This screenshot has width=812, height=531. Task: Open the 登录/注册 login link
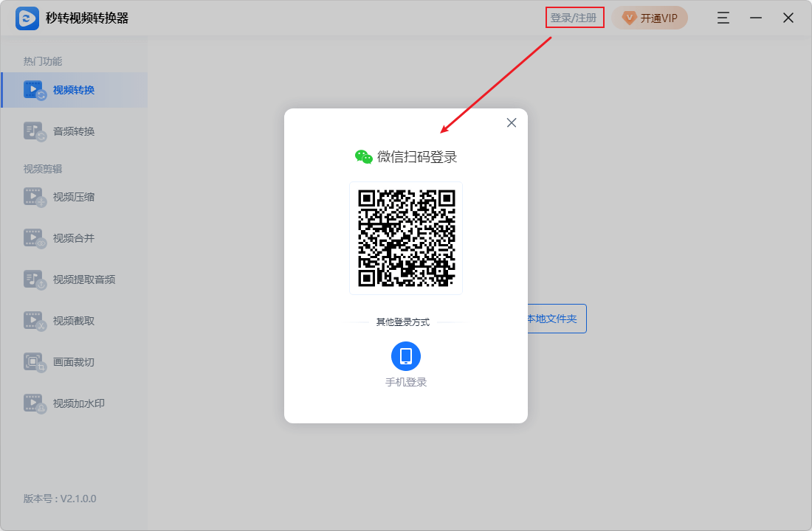click(x=574, y=18)
